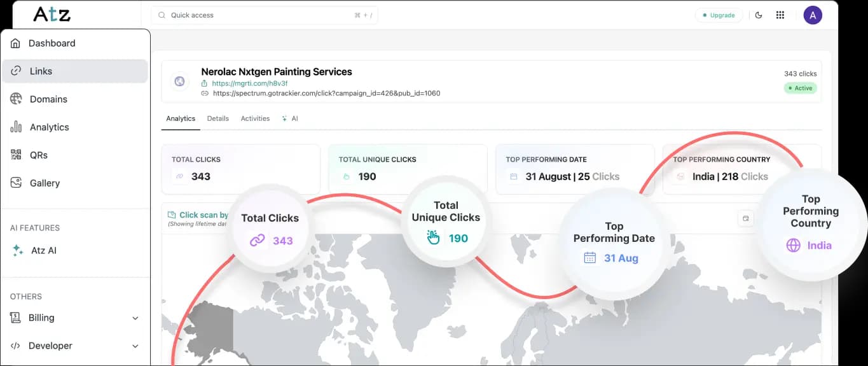Expand the Billing menu chevron
Screen dimensions: 868x366
(135, 318)
